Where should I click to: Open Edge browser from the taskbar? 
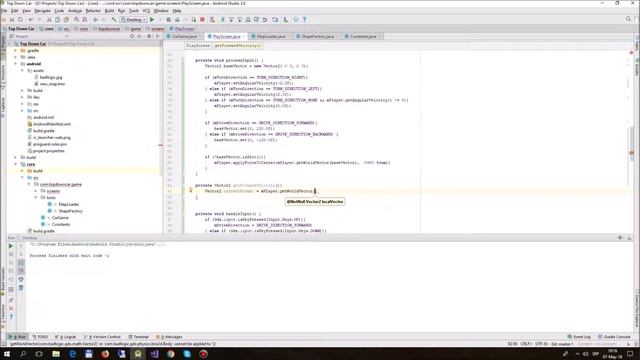pos(73,354)
